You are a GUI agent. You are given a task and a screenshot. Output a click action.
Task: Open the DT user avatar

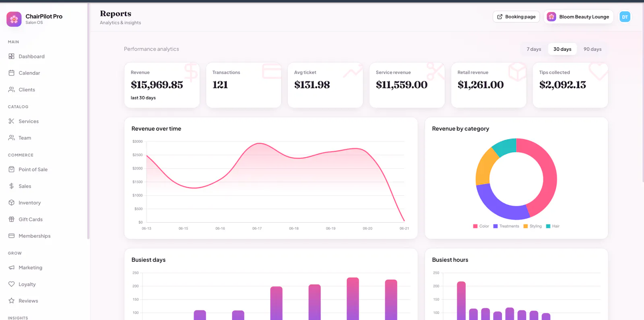(x=625, y=17)
